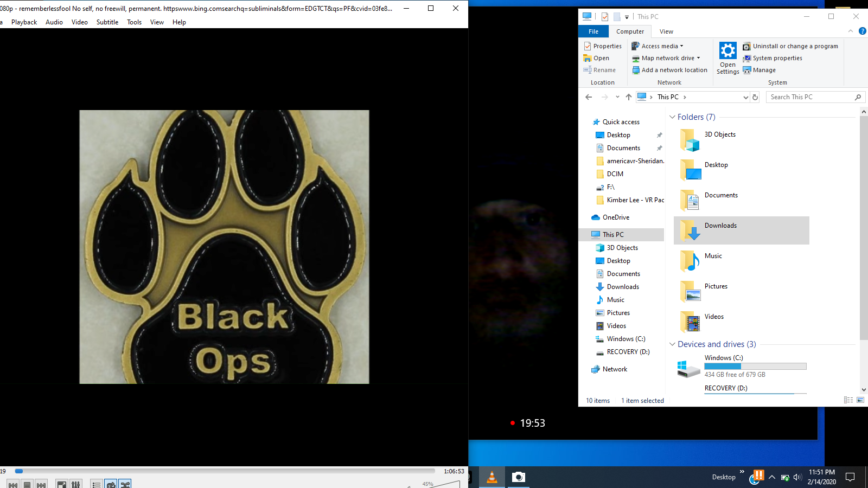Select the Pictures folder in Folders group
The height and width of the screenshot is (488, 868).
(741, 291)
